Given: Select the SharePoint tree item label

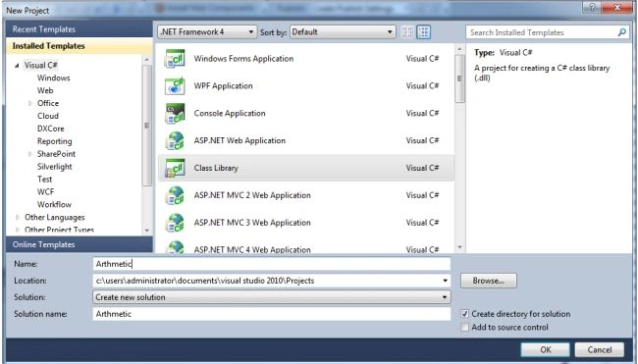Looking at the screenshot, I should pos(56,154).
